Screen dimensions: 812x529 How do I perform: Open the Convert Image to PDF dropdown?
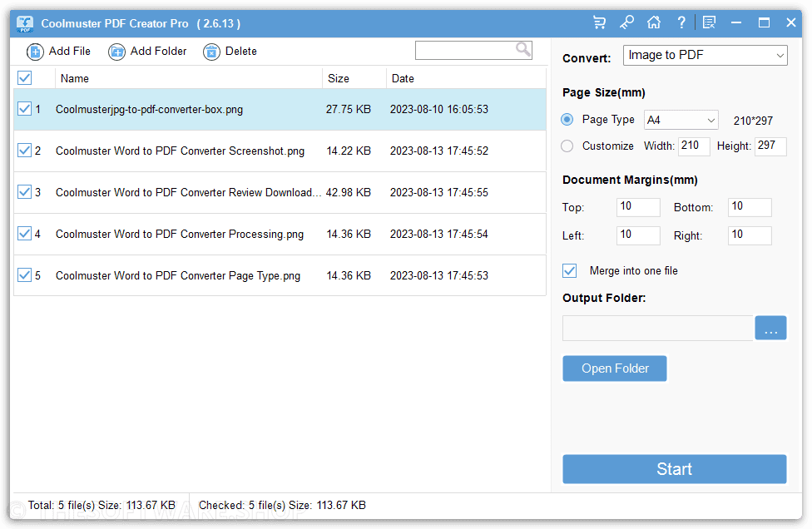point(706,56)
